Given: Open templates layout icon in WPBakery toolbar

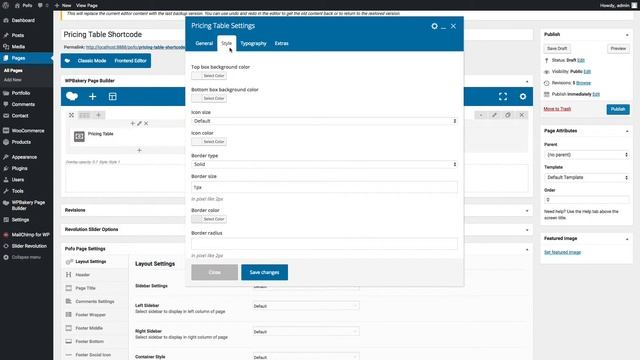Looking at the screenshot, I should (113, 96).
